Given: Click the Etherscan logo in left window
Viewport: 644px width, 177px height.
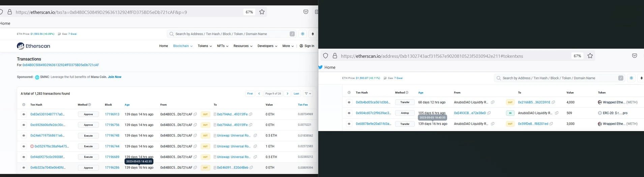Looking at the screenshot, I should click(33, 46).
